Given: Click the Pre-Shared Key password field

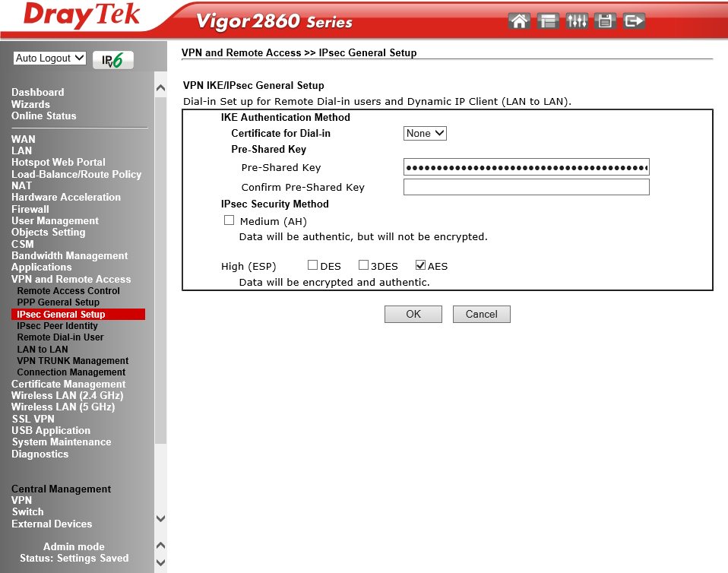Looking at the screenshot, I should (x=526, y=167).
